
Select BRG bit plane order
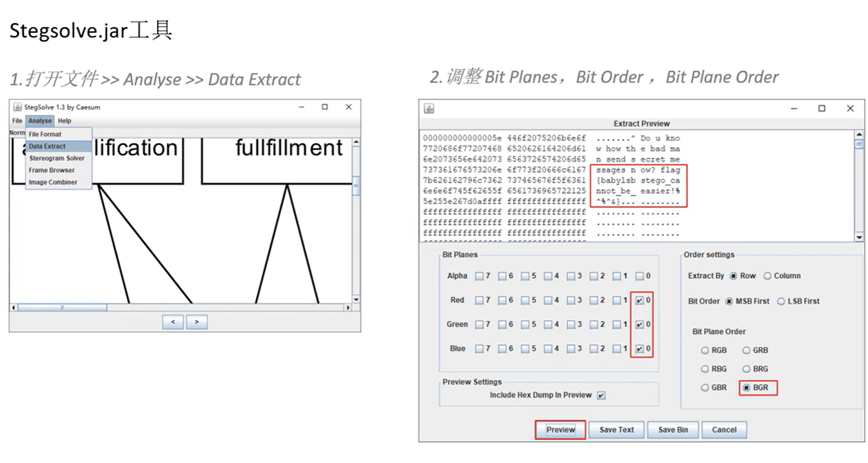(747, 369)
